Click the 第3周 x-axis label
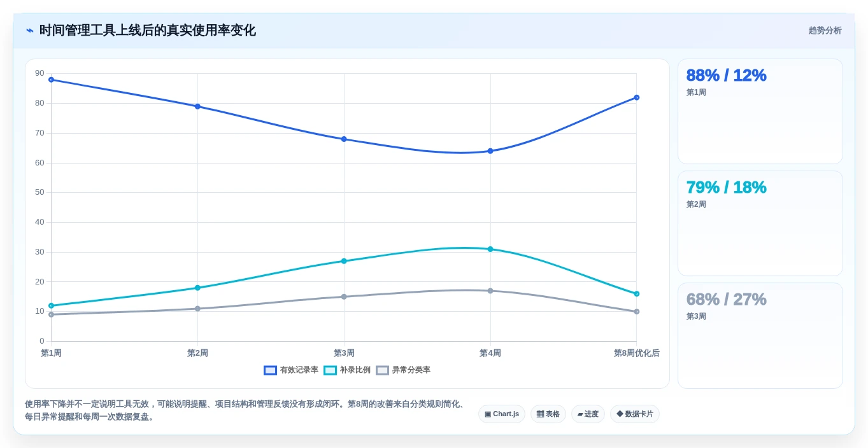The height and width of the screenshot is (448, 868). pos(344,353)
